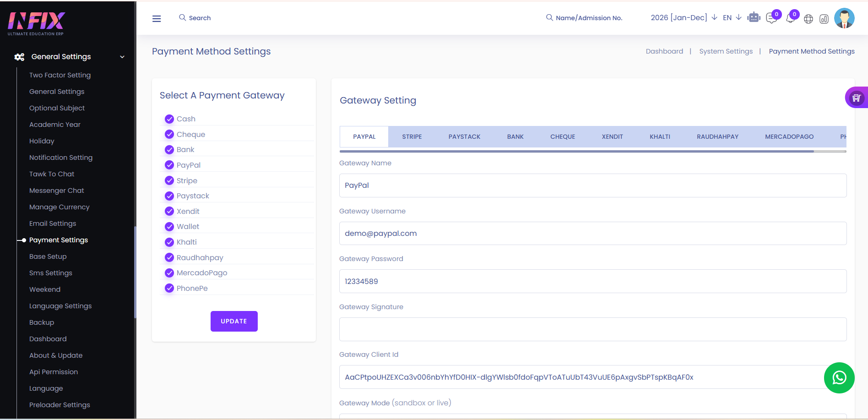Switch to the PAYSTACK tab
The width and height of the screenshot is (868, 420).
[x=465, y=136]
